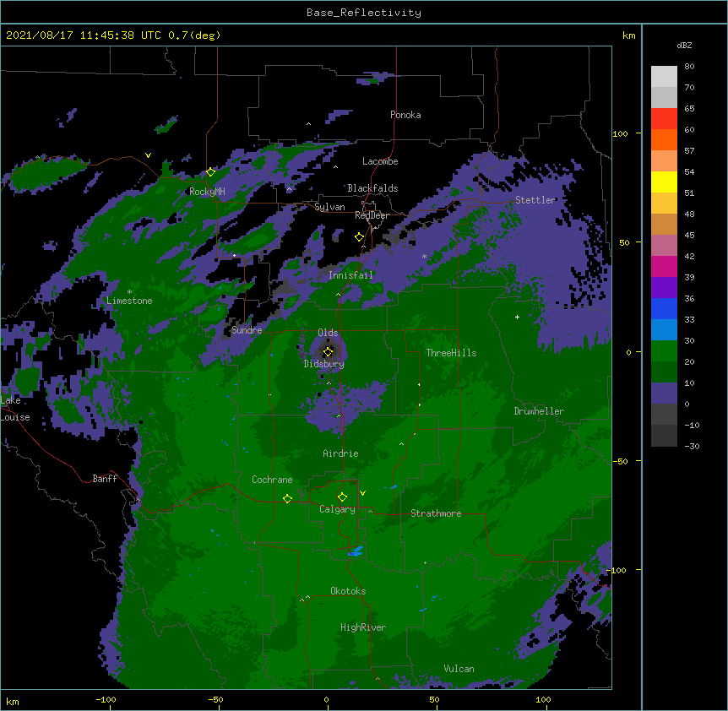Screen dimensions: 728x711
Task: Click the RedDeer city label
Action: coord(372,215)
